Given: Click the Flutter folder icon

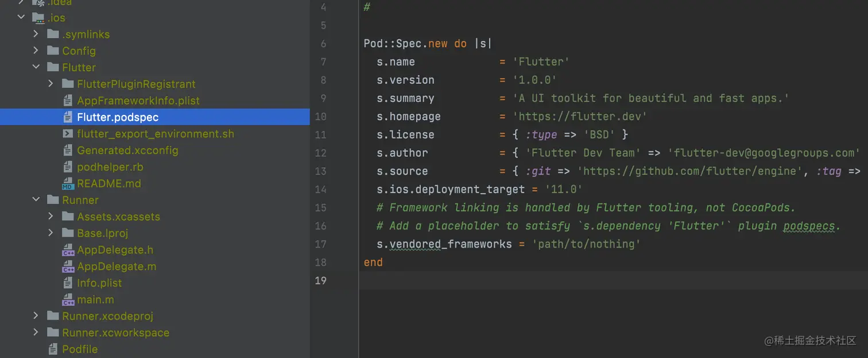Looking at the screenshot, I should tap(53, 67).
